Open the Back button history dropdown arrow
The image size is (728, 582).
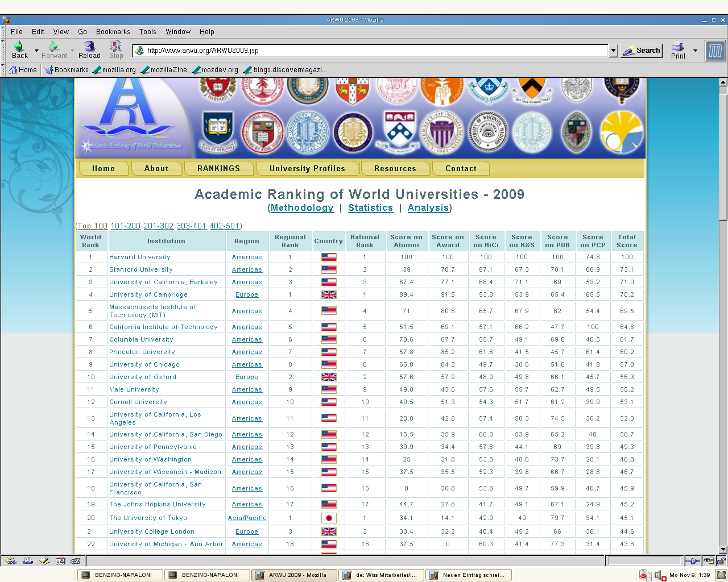tap(36, 51)
